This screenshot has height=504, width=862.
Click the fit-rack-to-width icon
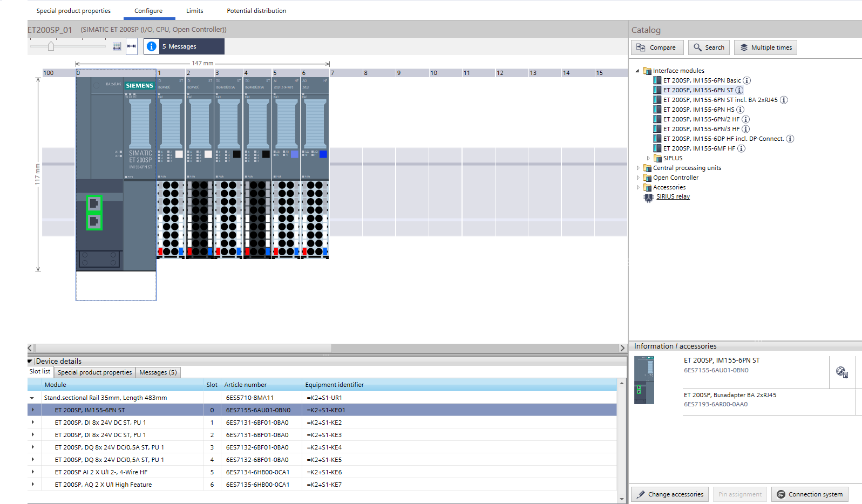click(x=117, y=46)
